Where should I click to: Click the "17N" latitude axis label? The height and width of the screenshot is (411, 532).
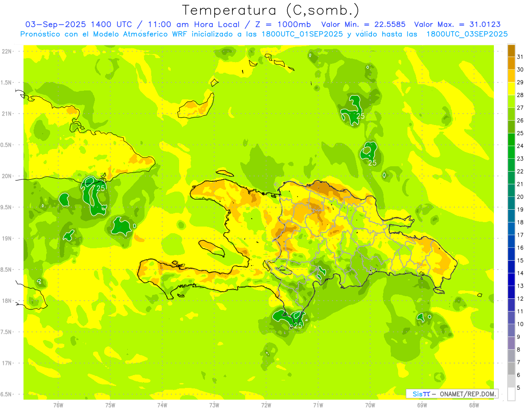(7, 363)
